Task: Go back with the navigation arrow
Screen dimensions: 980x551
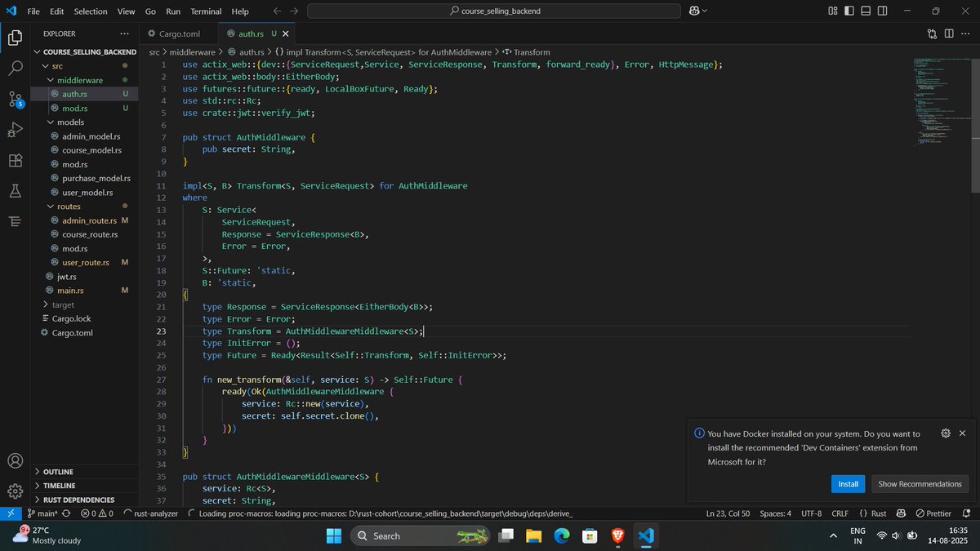Action: pos(277,11)
